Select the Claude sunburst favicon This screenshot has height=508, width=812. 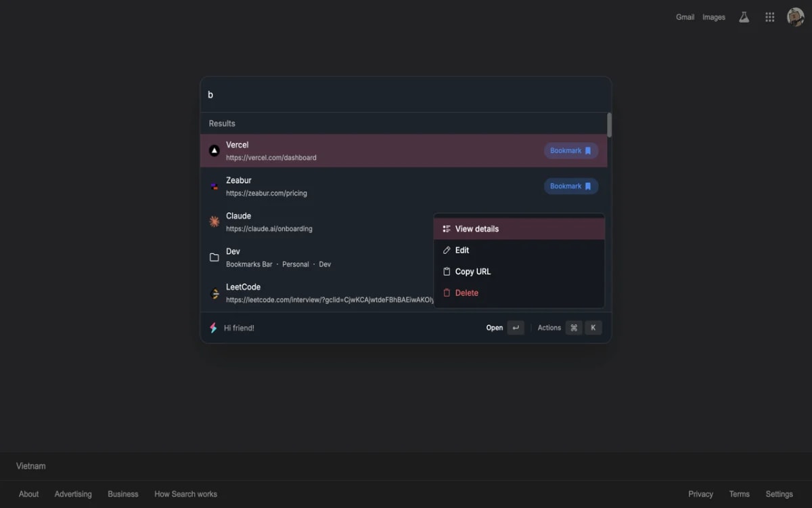click(x=214, y=221)
